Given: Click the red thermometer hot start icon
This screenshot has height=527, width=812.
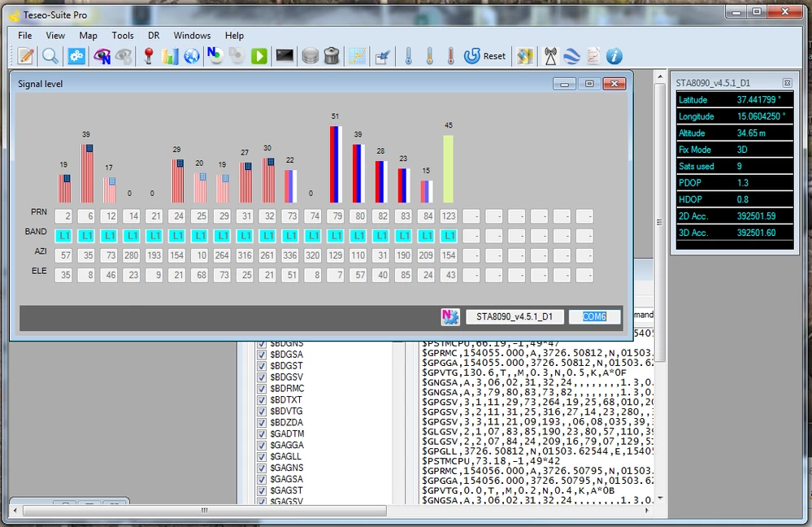Looking at the screenshot, I should pos(450,56).
